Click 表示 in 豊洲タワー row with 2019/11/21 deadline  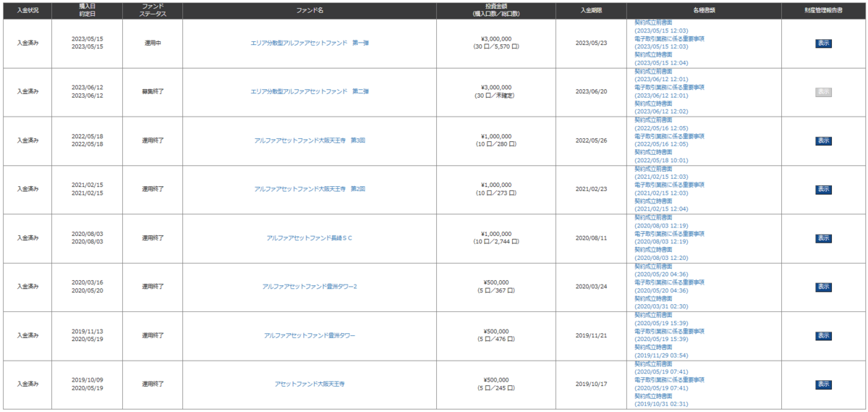(x=823, y=336)
